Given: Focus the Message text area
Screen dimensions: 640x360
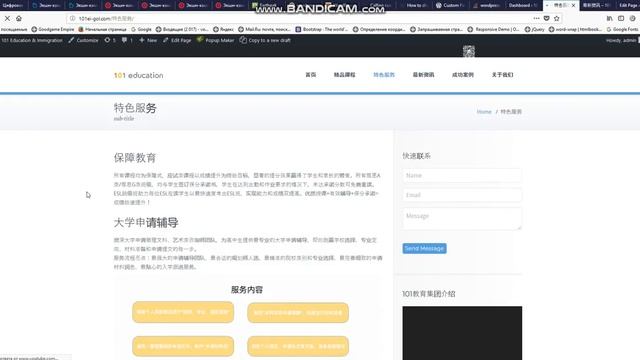Looking at the screenshot, I should 462,219.
